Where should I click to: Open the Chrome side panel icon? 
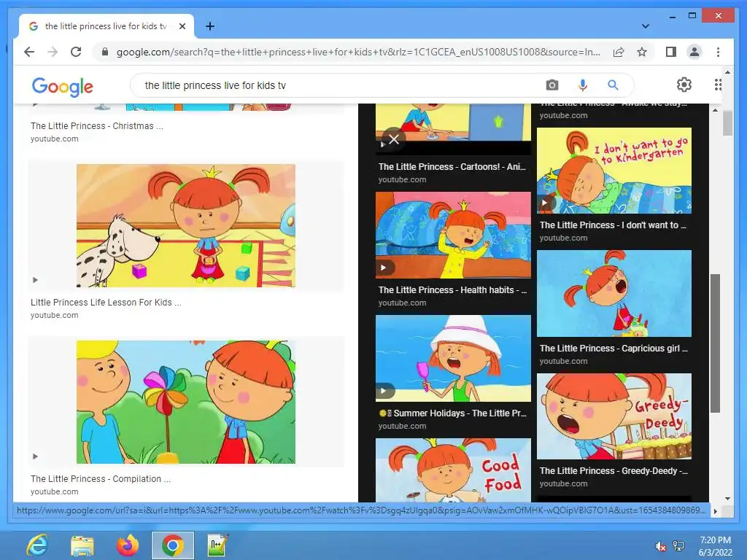671,52
